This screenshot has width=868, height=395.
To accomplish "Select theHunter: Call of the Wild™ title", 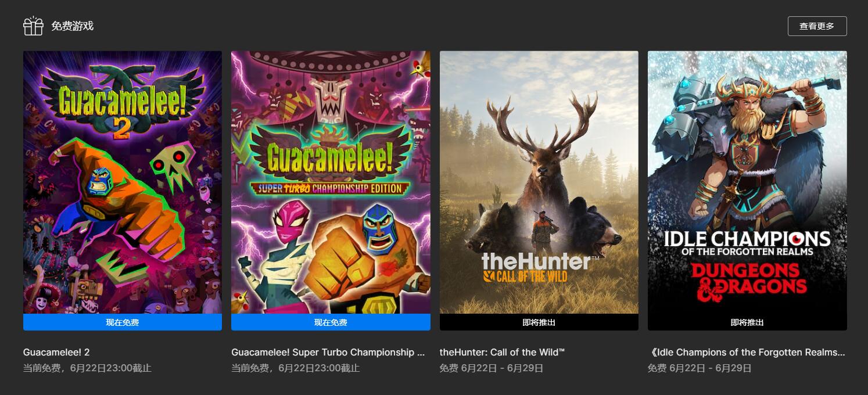I will 502,352.
